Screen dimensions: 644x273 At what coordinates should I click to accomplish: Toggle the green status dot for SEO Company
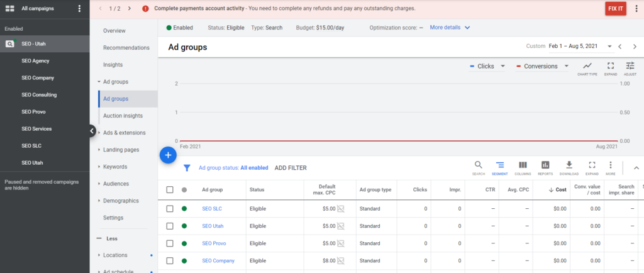(184, 260)
